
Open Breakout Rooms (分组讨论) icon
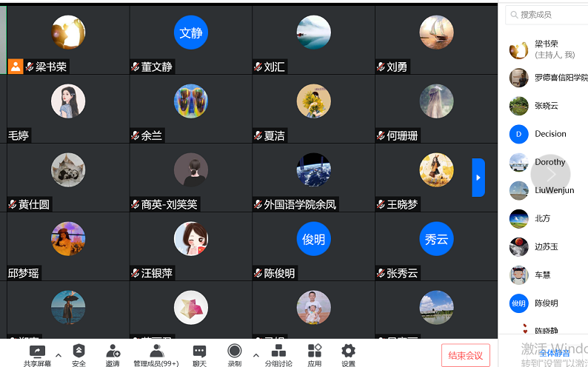coord(278,355)
